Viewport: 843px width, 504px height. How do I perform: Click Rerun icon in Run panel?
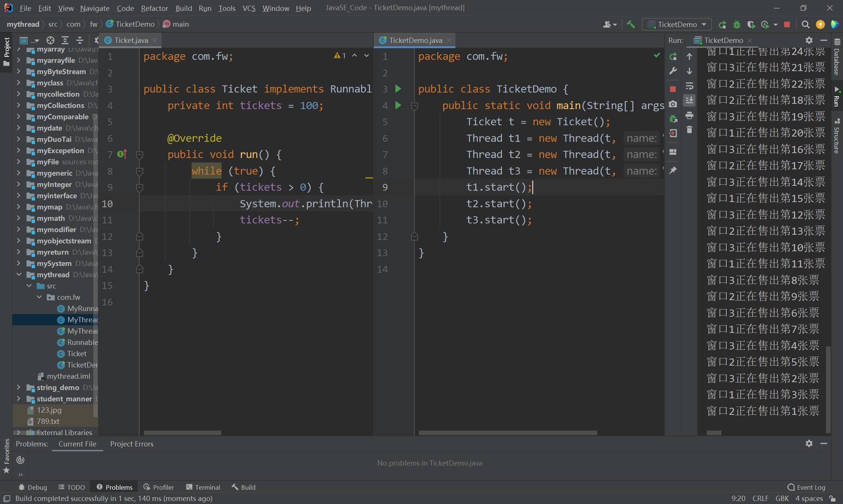[673, 56]
